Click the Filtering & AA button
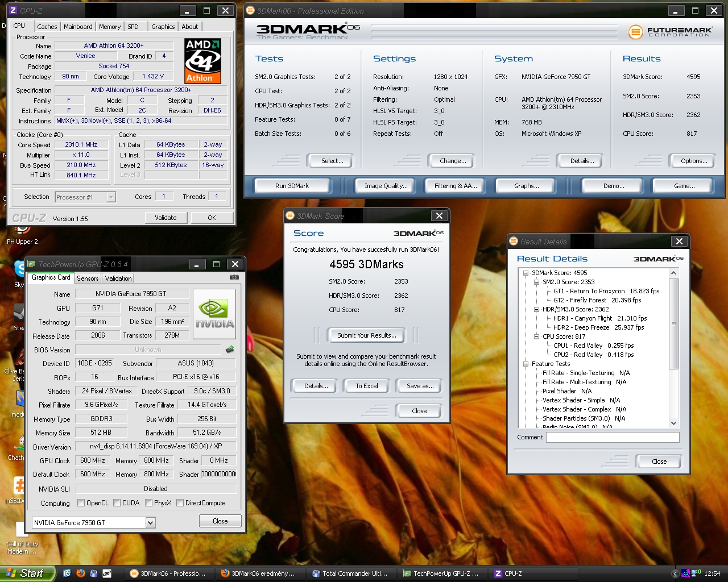 (x=455, y=186)
